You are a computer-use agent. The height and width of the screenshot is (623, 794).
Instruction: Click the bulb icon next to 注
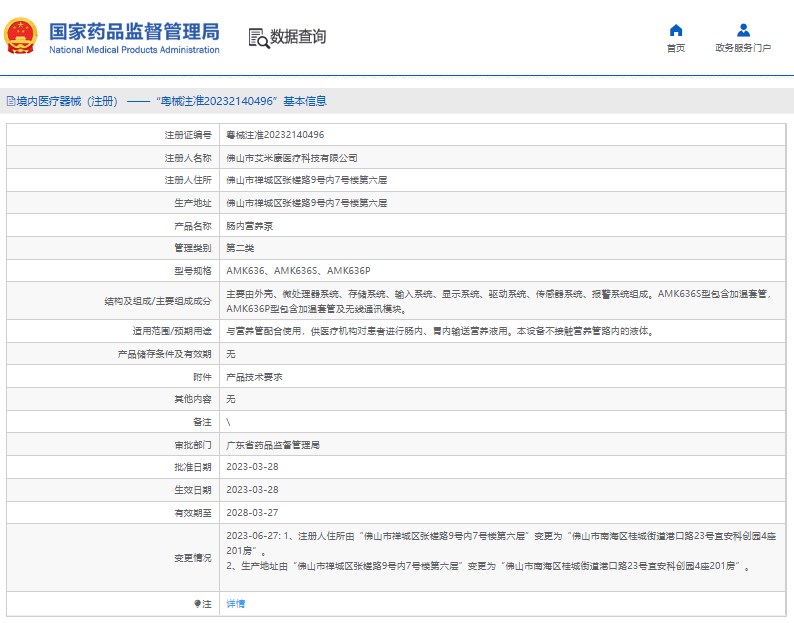tap(197, 604)
